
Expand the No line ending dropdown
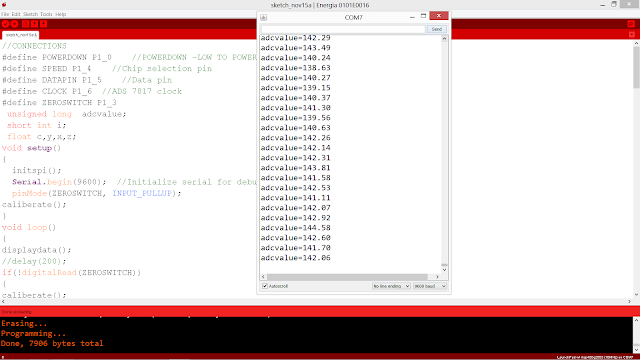(x=391, y=286)
